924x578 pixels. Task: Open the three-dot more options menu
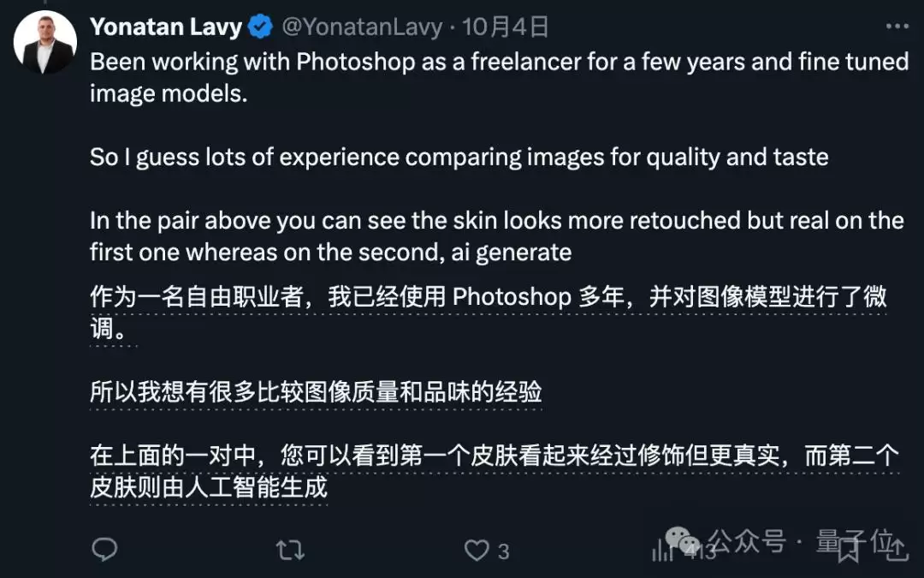(x=897, y=27)
